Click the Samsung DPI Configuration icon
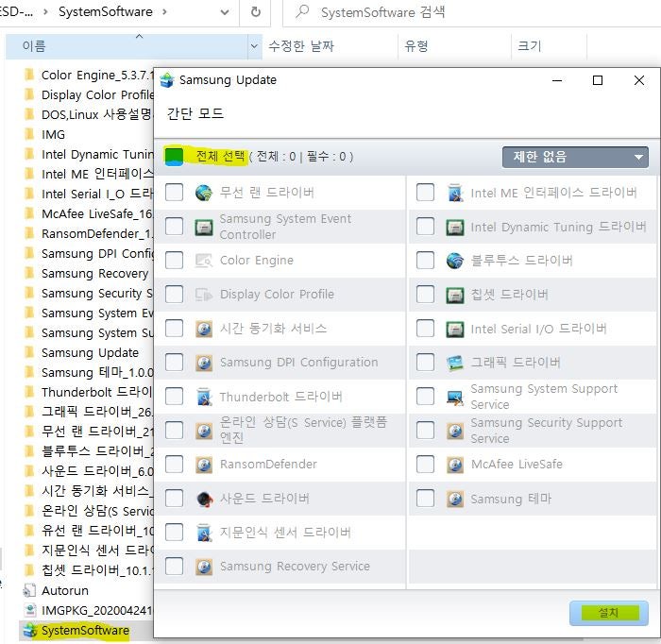Image resolution: width=661 pixels, height=644 pixels. point(204,363)
